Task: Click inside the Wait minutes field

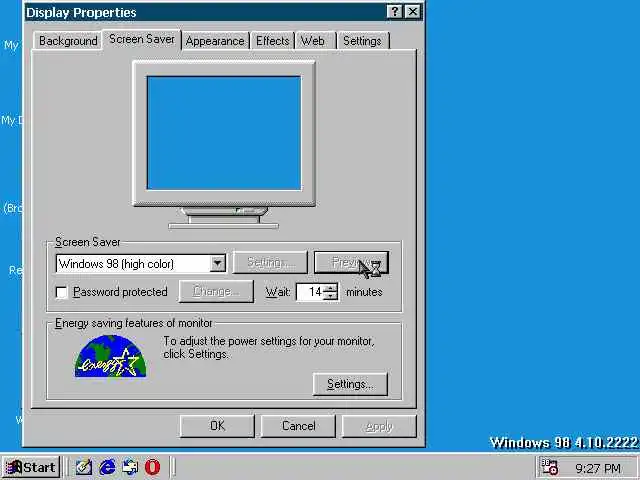Action: 311,292
